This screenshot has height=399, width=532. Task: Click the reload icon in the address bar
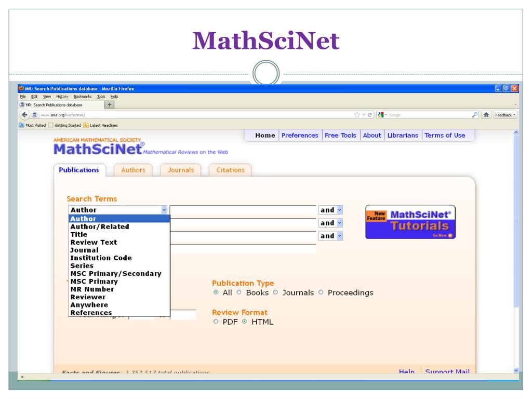(x=370, y=115)
